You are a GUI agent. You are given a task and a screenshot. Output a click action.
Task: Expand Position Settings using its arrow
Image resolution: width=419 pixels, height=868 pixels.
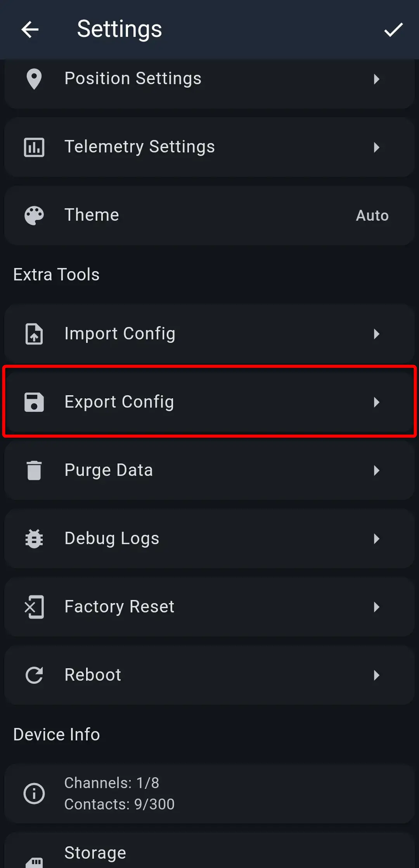[376, 79]
